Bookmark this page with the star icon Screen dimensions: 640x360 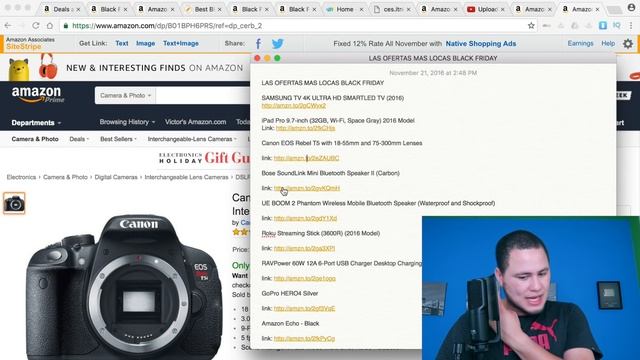(x=531, y=26)
